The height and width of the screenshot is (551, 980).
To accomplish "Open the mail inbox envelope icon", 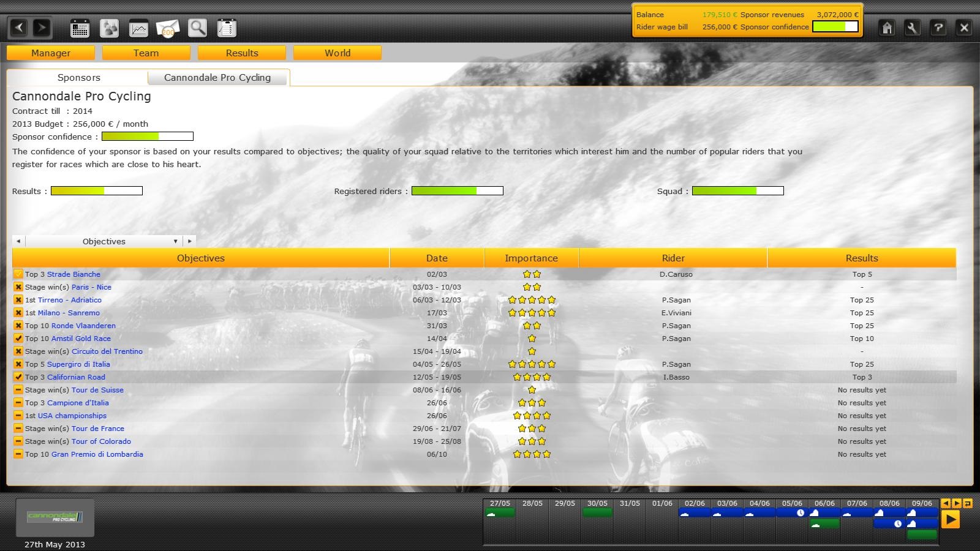I will 168,28.
